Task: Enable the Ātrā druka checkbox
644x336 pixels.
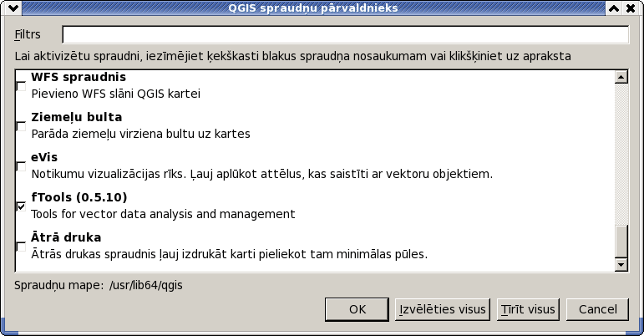Action: [x=21, y=247]
